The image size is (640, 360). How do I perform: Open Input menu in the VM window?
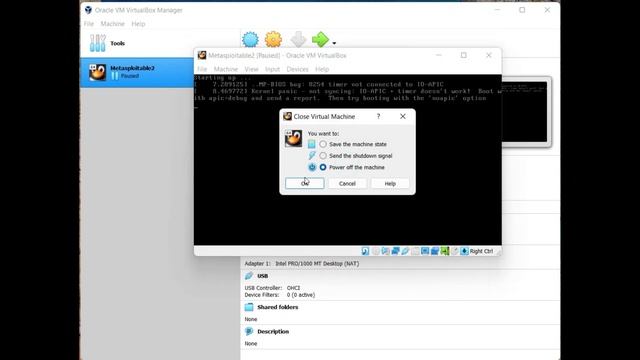pyautogui.click(x=272, y=69)
